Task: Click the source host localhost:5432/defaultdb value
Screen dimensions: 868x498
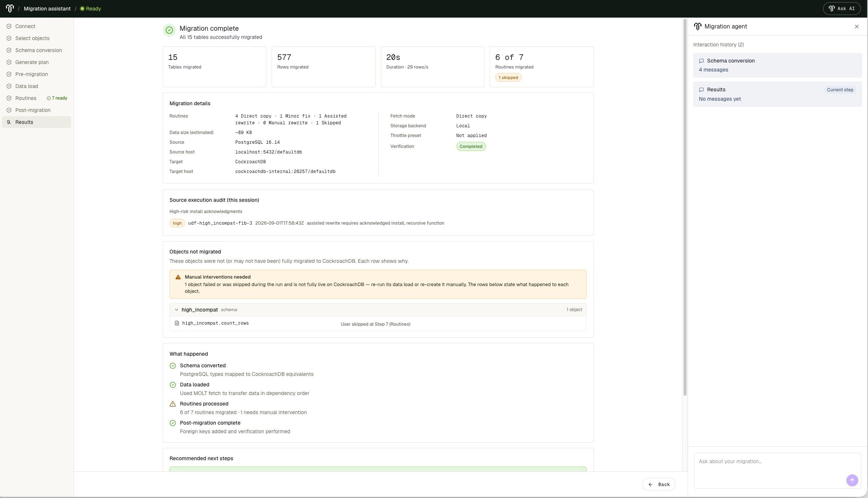Action: click(x=268, y=152)
